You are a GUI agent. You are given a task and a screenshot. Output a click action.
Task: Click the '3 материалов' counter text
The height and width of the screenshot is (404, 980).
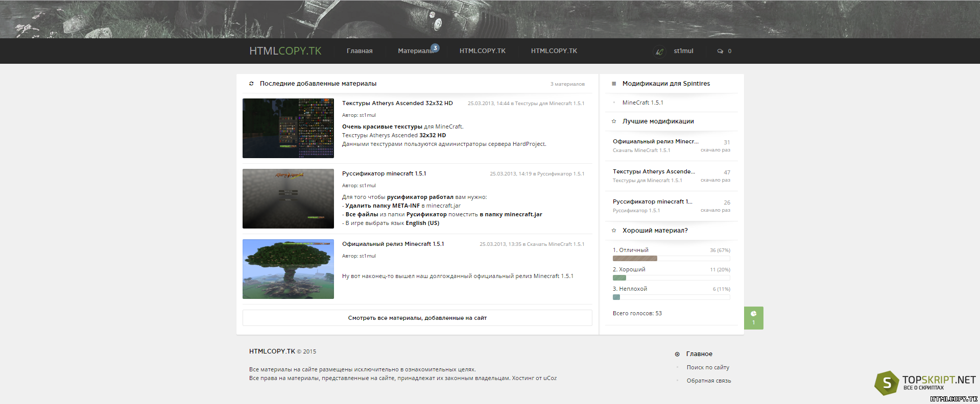tap(567, 84)
